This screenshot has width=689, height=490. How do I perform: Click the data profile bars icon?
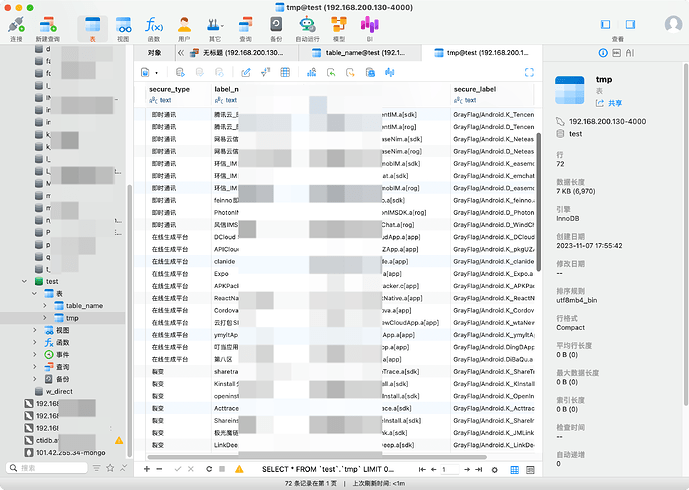[x=389, y=73]
